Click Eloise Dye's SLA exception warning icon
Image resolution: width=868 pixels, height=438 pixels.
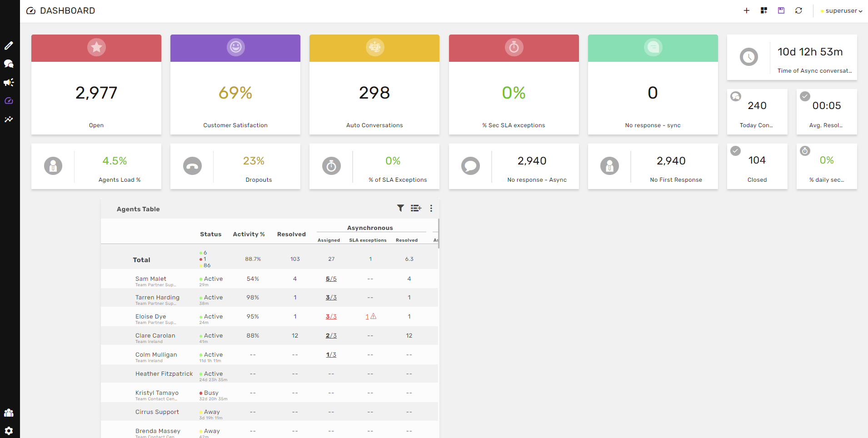(373, 316)
